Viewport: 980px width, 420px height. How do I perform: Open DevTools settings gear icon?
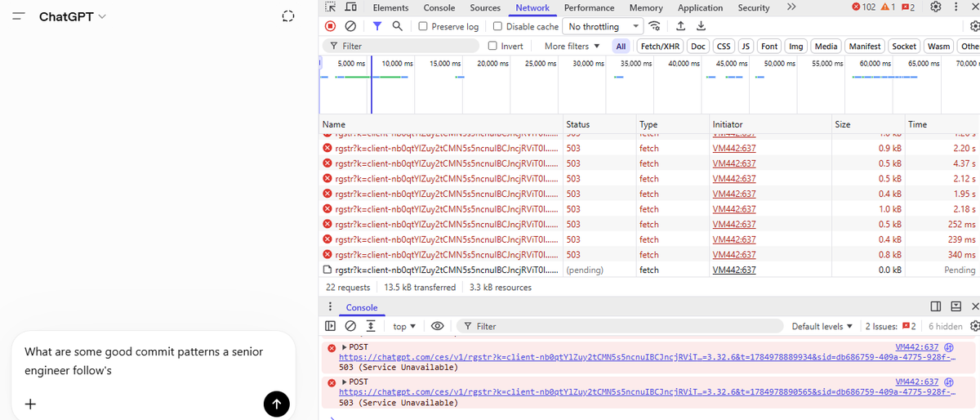(936, 7)
